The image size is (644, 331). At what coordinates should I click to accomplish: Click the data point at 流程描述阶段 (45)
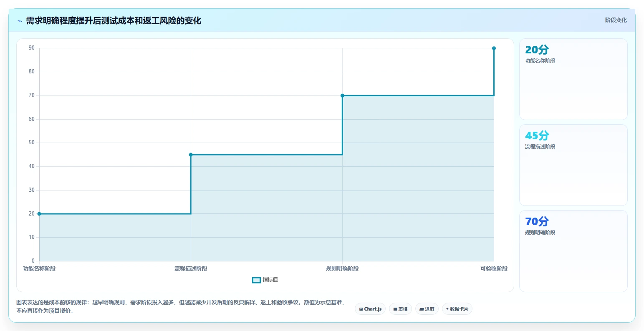click(191, 155)
